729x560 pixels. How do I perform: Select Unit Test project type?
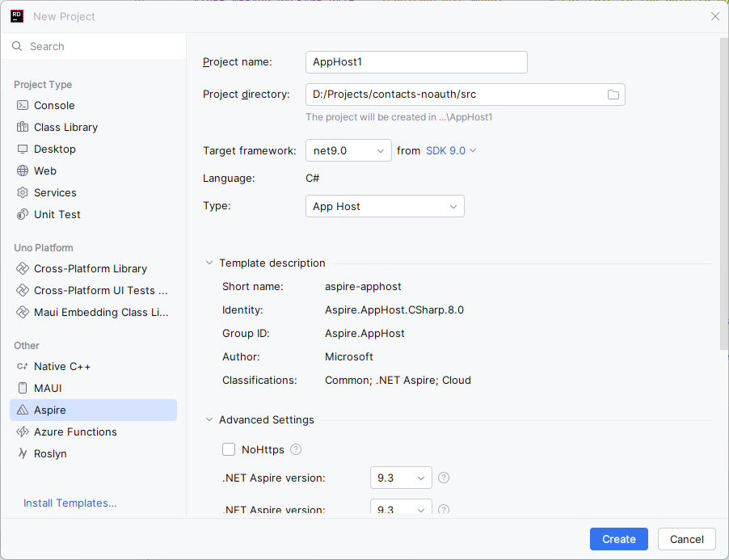[94, 214]
